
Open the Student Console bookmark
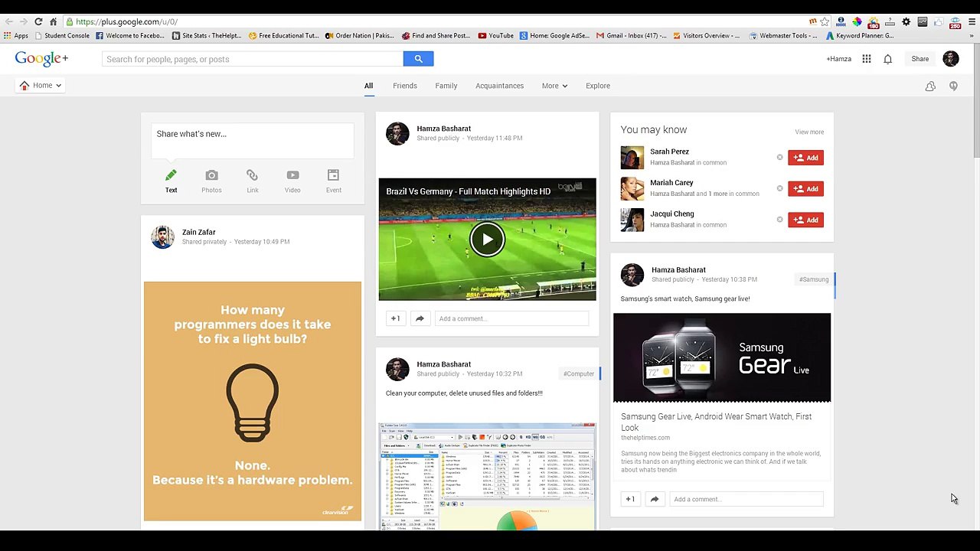62,35
